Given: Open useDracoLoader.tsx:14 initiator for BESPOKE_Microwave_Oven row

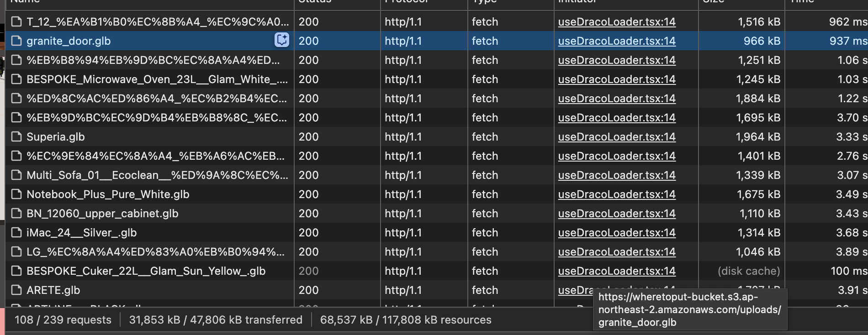Looking at the screenshot, I should (x=617, y=79).
